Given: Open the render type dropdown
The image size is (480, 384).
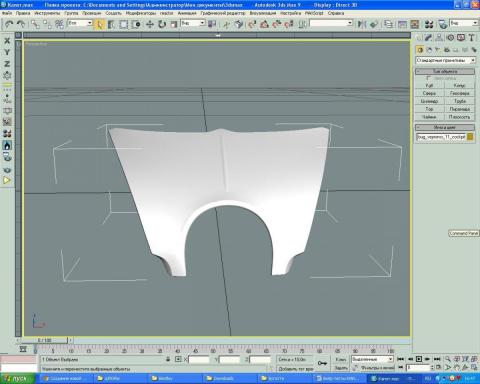Looking at the screenshot, I should point(463,23).
